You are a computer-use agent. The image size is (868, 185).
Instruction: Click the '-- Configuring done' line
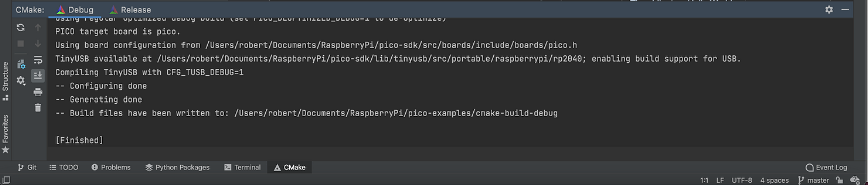(x=101, y=86)
